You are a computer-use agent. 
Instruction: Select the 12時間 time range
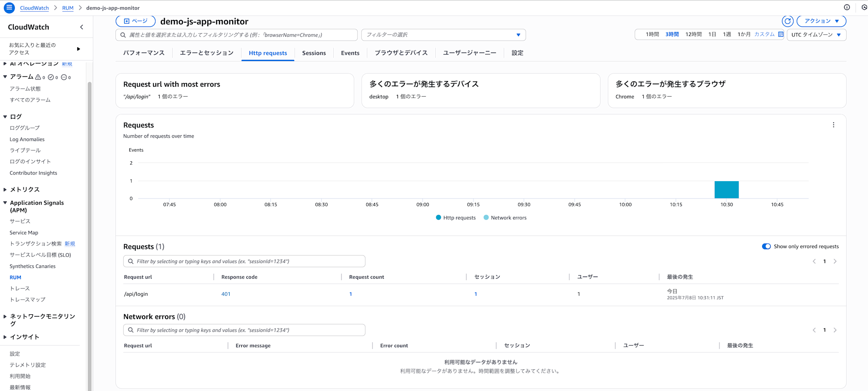(694, 34)
